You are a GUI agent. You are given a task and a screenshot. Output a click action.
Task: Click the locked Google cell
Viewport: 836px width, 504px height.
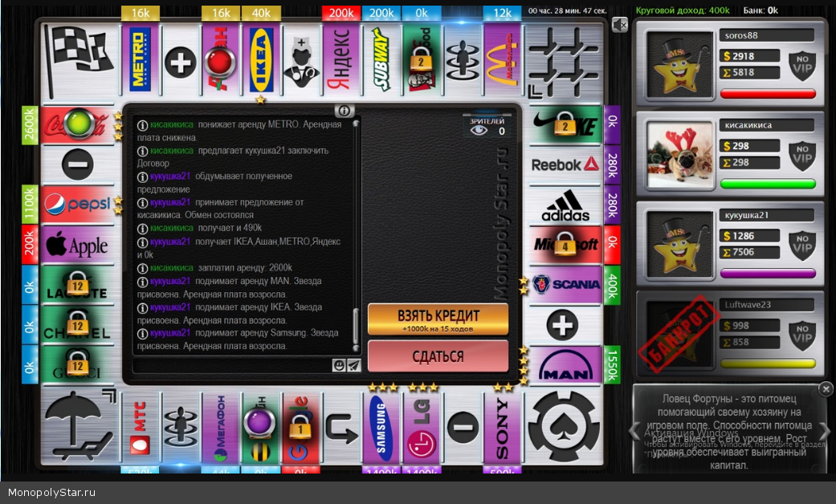[x=301, y=429]
